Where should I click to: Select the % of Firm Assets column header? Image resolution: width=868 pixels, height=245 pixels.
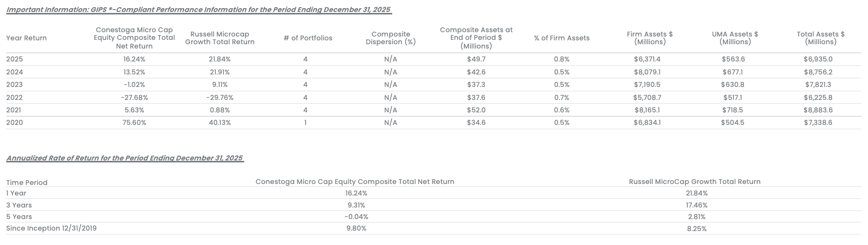561,38
